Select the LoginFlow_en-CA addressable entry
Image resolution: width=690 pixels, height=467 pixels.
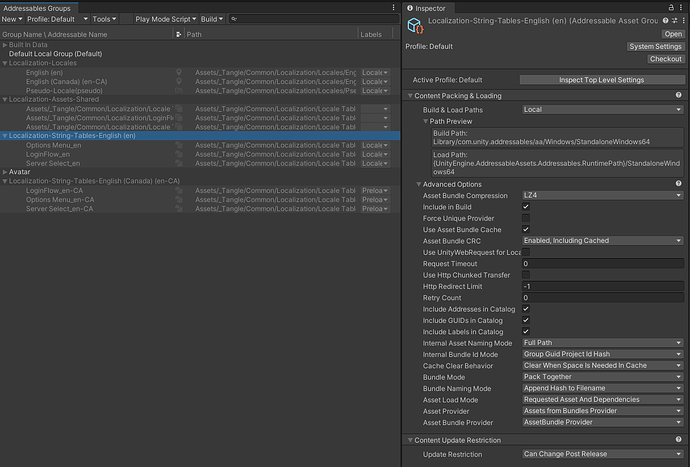(55, 190)
